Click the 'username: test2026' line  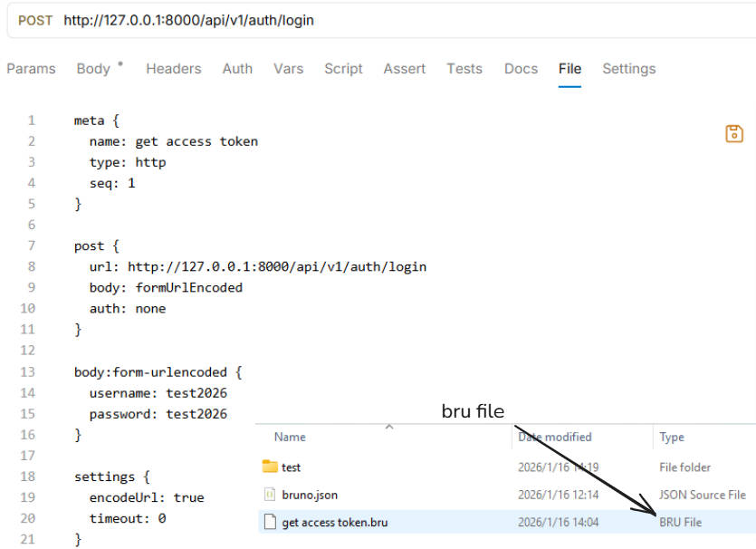[x=158, y=393]
